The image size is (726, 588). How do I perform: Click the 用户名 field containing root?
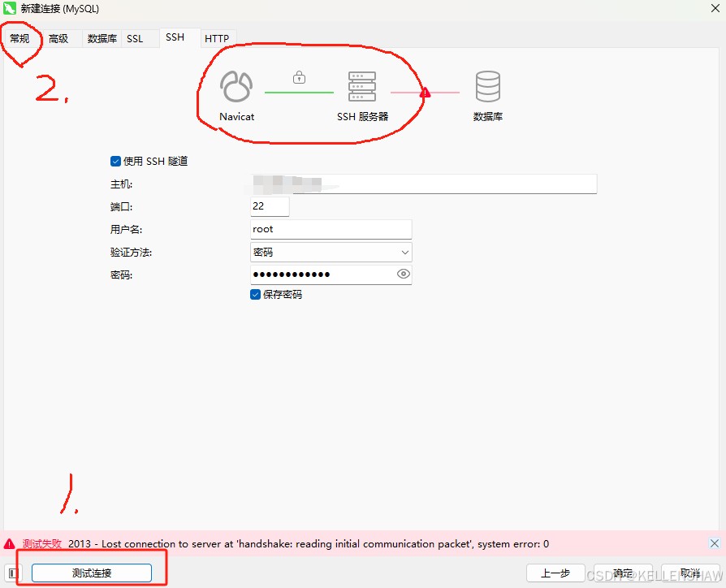coord(331,229)
